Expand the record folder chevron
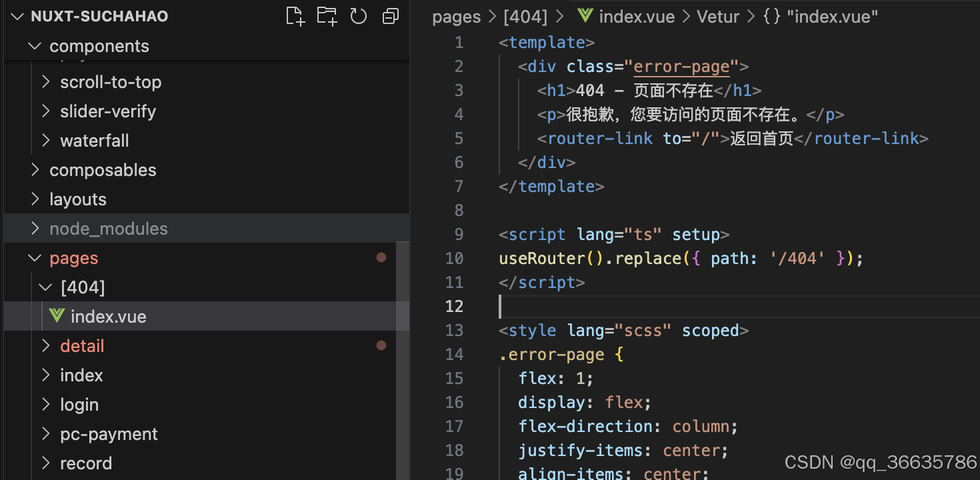The width and height of the screenshot is (980, 480). (x=46, y=463)
